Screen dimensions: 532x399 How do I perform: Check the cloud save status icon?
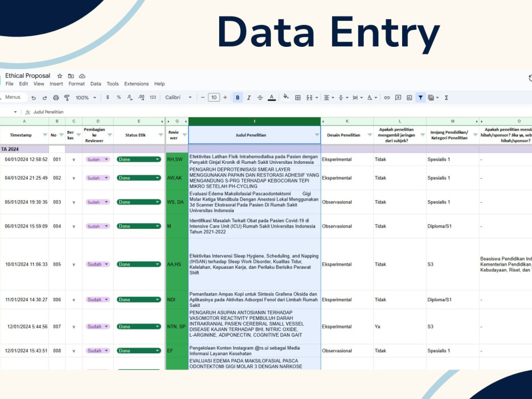pyautogui.click(x=82, y=76)
